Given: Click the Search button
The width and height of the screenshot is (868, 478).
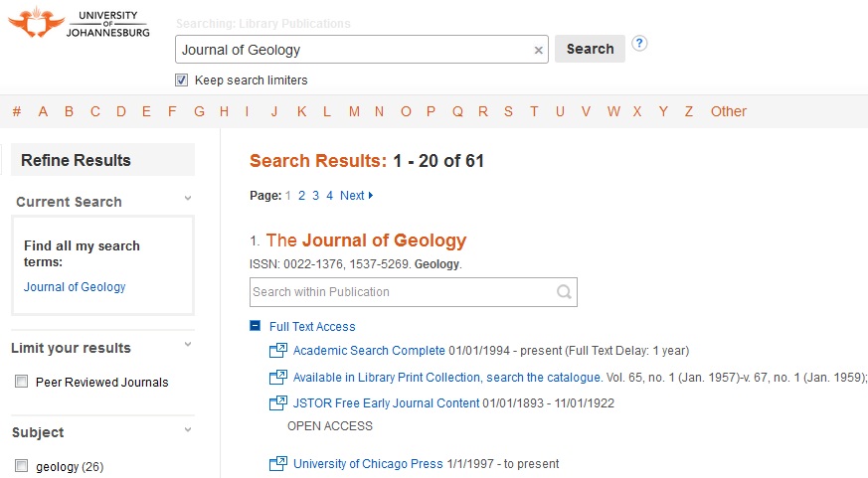Looking at the screenshot, I should point(591,49).
